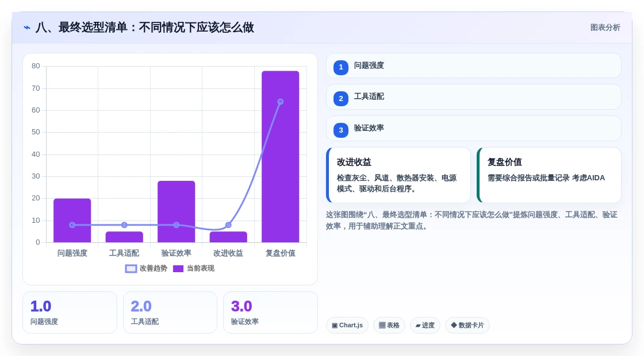Click the trend line point above 验证效率
644x356 pixels.
pyautogui.click(x=176, y=225)
